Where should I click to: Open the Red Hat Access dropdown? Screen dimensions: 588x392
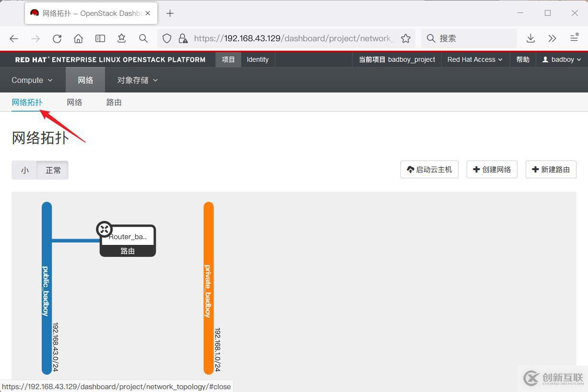(x=475, y=59)
